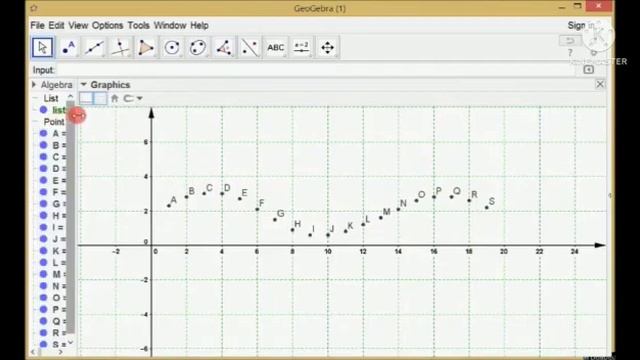
Task: Select the Move Graphics View tool
Action: 327,47
